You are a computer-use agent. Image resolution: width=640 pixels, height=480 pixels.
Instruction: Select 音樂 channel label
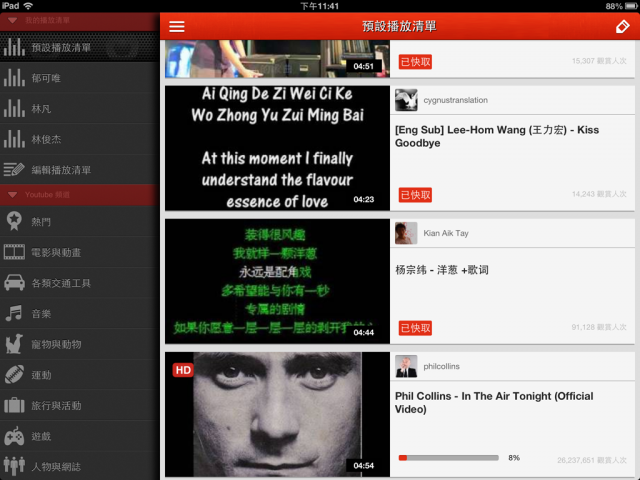[x=41, y=314]
